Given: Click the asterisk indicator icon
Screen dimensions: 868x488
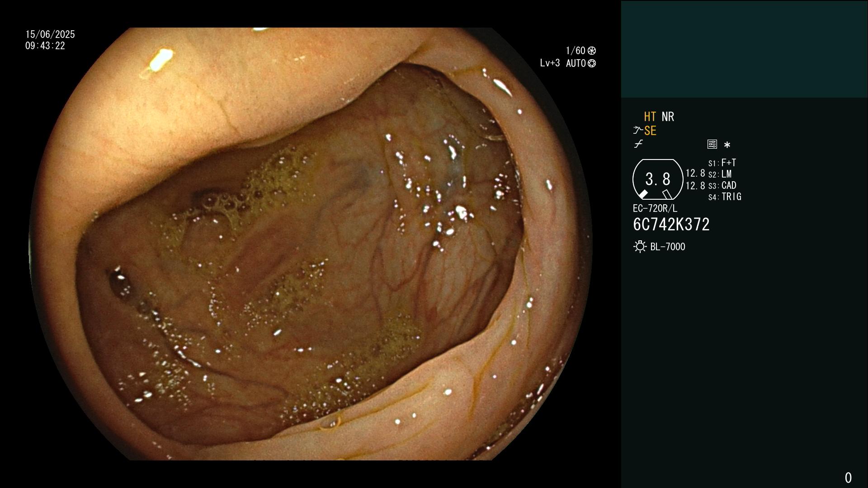Looking at the screenshot, I should pos(727,145).
